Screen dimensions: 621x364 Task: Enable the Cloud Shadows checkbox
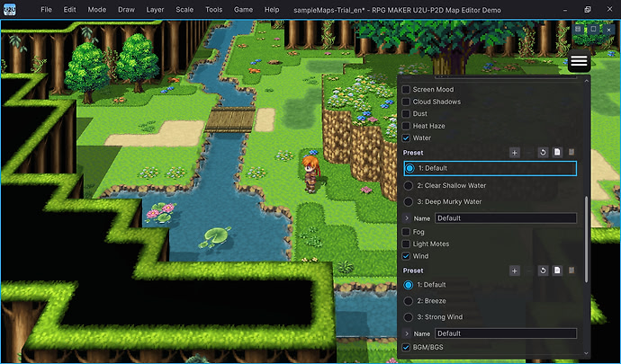click(x=406, y=102)
